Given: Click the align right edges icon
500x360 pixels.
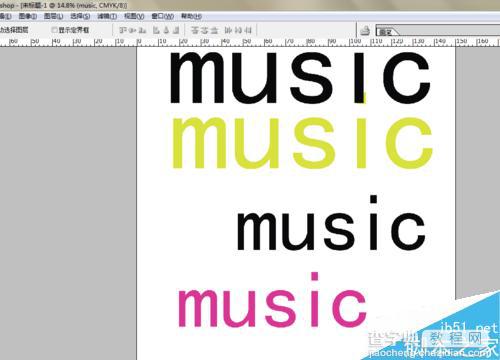Looking at the screenshot, I should 176,30.
